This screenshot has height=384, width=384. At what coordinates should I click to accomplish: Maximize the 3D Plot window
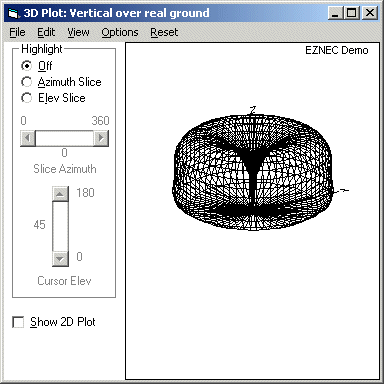click(x=351, y=13)
